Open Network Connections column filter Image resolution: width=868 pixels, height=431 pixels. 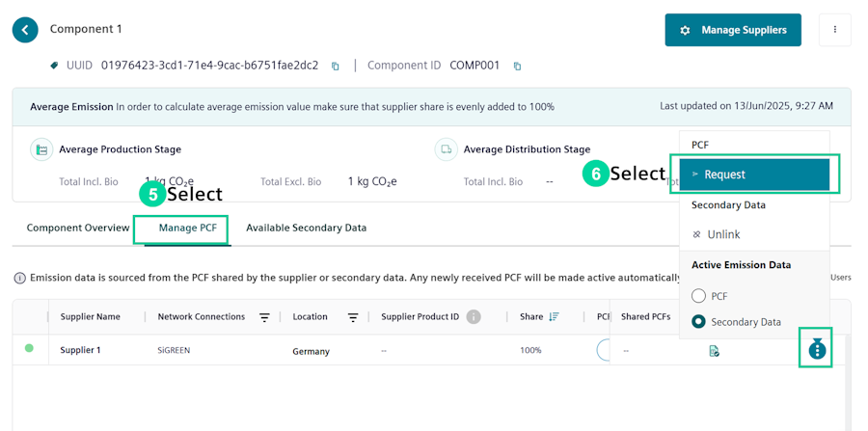click(264, 317)
